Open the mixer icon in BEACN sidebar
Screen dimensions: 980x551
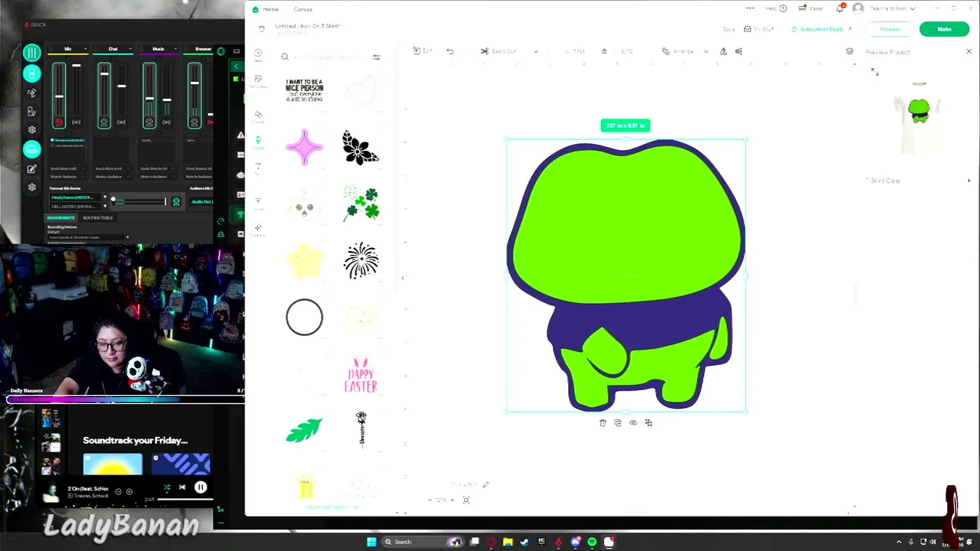(x=31, y=53)
